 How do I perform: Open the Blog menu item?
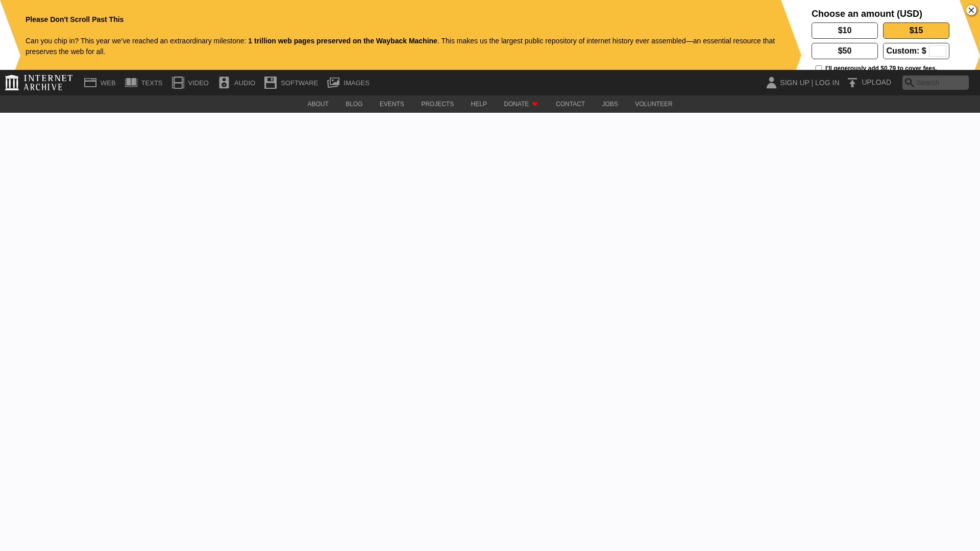[354, 104]
